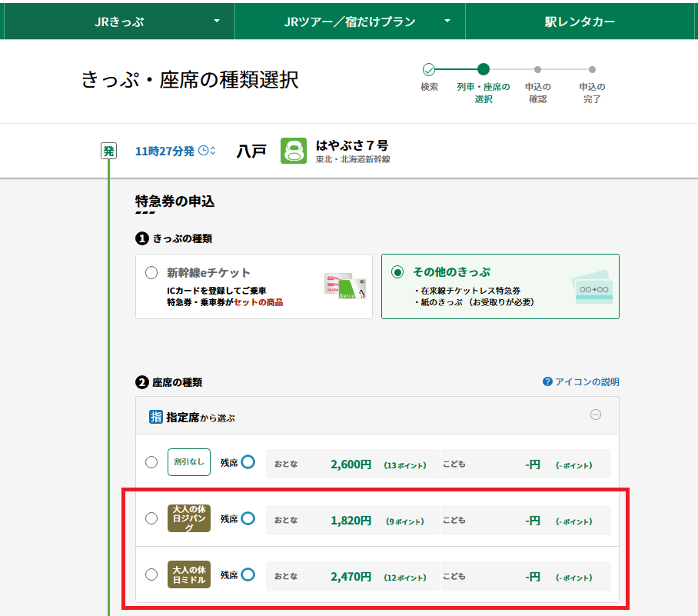The width and height of the screenshot is (698, 616).
Task: Select 大人の休日ジパング 1,820円 radio button
Action: pos(151,518)
